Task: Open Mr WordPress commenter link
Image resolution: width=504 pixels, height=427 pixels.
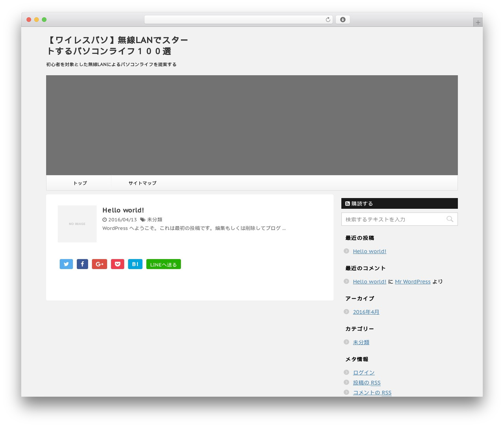Action: [413, 282]
